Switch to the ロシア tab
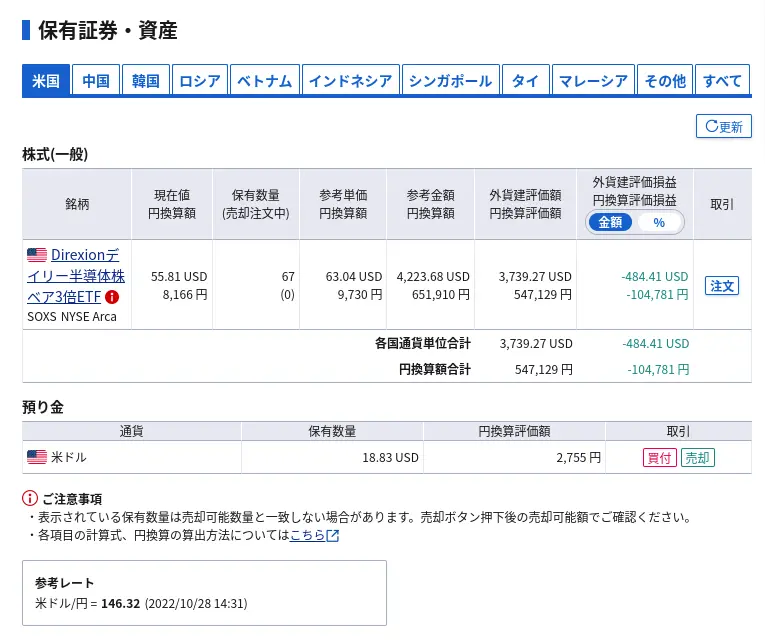Viewport: 765px width, 643px height. click(200, 80)
